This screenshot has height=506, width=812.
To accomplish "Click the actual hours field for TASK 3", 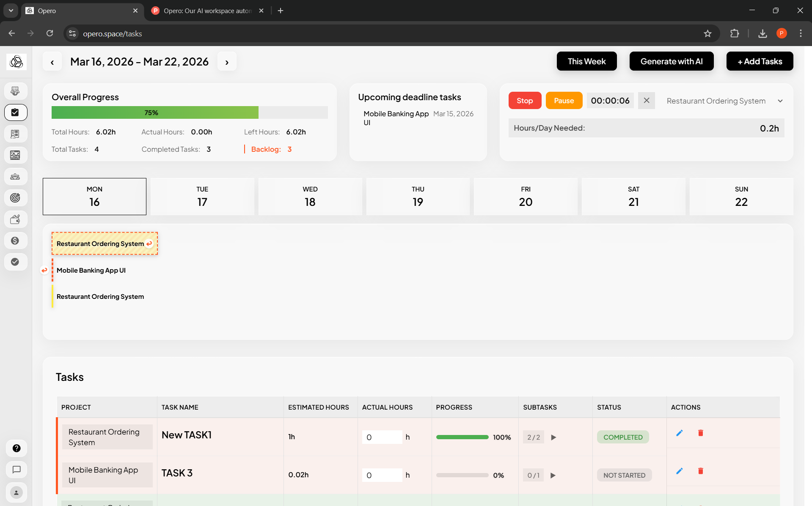I will (382, 475).
